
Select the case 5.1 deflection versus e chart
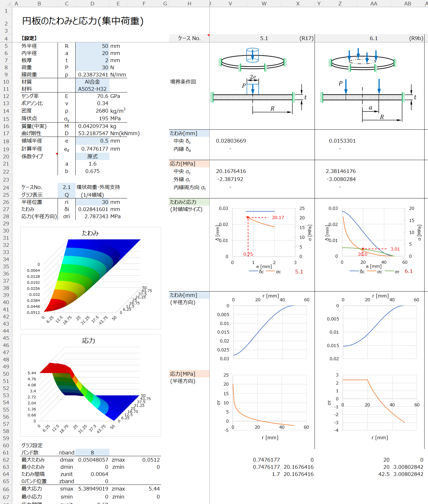tap(262, 241)
